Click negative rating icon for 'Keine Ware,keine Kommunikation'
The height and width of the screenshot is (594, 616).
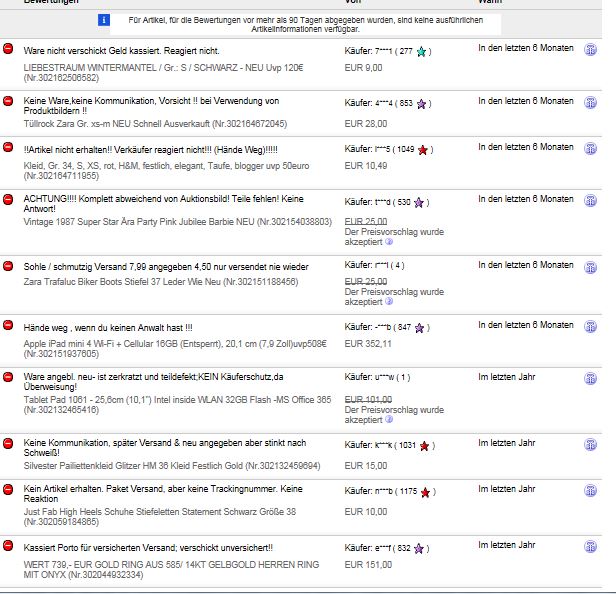[x=8, y=101]
